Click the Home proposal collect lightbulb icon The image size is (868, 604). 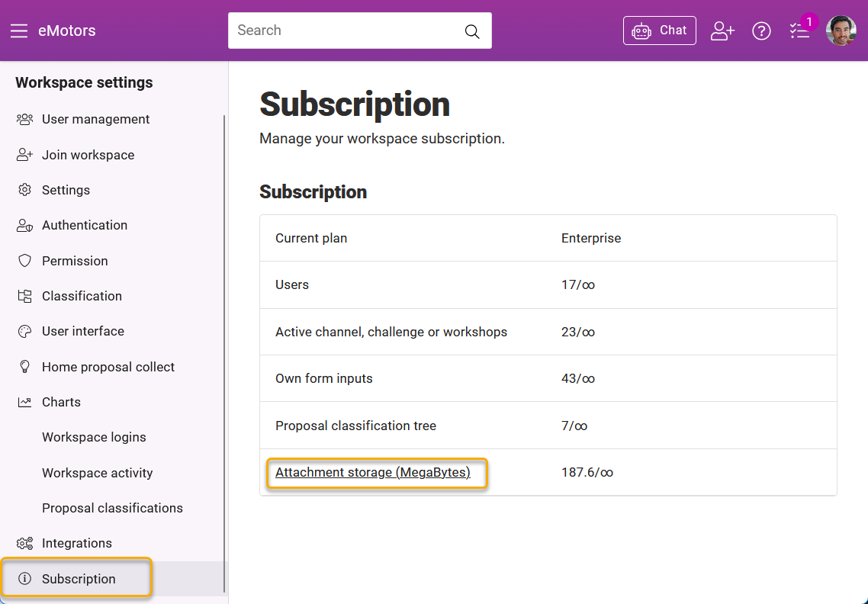[x=25, y=367]
